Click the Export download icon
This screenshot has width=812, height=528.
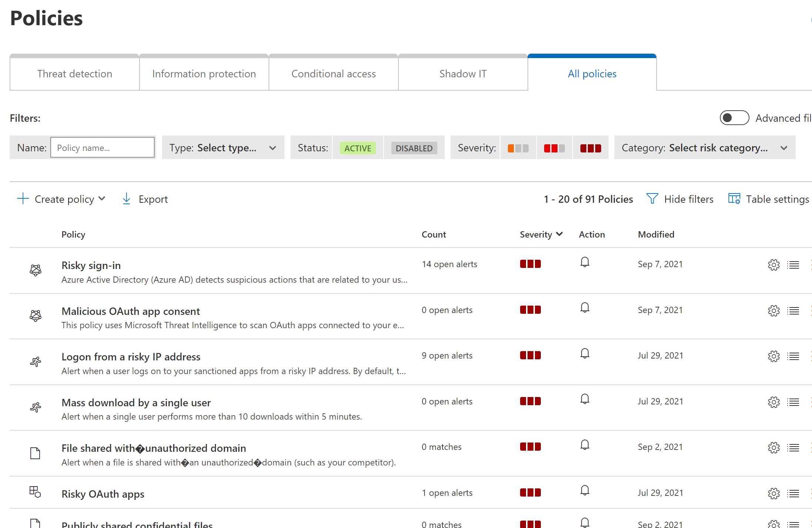coord(127,199)
